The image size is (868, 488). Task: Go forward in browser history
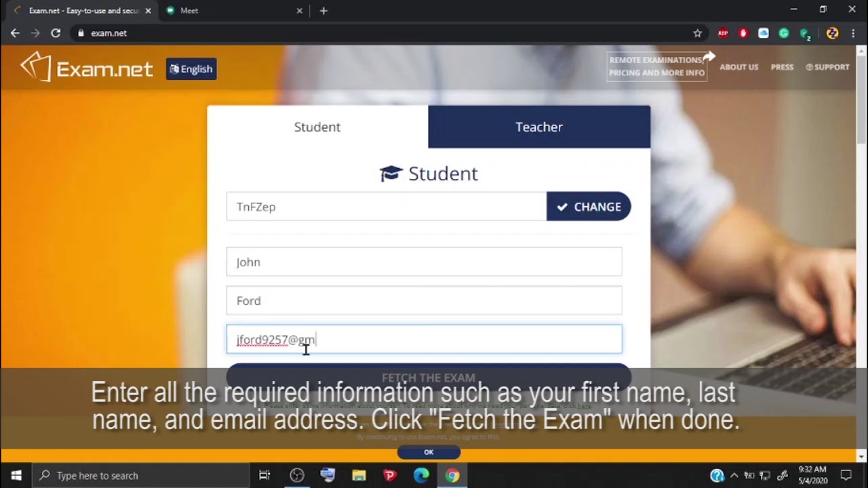35,33
